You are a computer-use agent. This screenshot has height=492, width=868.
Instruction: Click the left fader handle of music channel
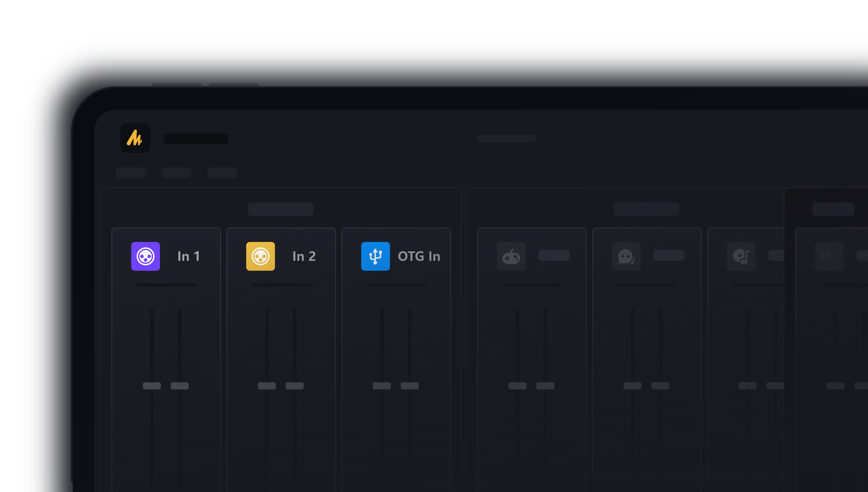[748, 386]
